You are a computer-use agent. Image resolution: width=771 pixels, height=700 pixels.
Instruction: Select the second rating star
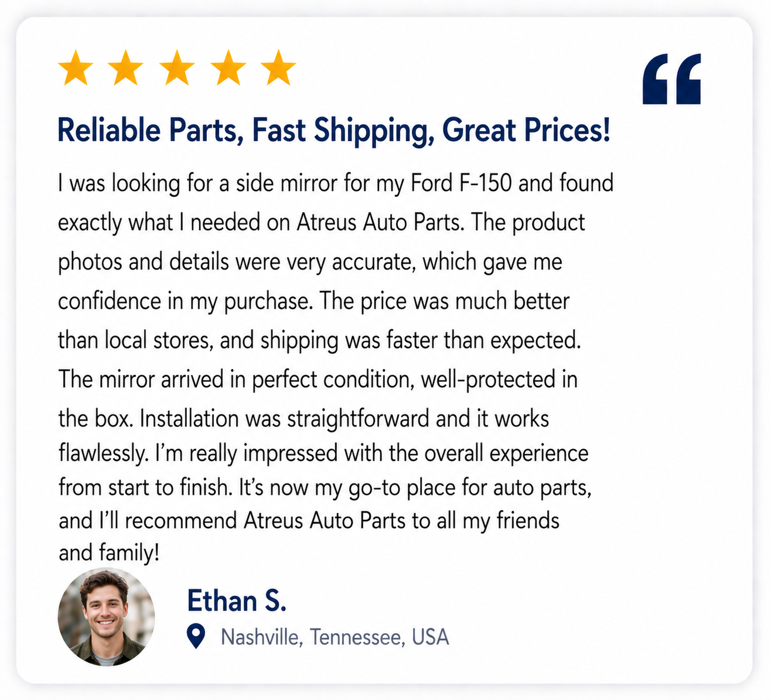(127, 68)
